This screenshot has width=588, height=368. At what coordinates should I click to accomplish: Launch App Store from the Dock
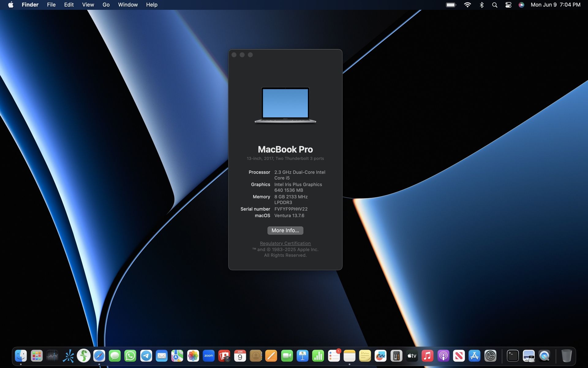point(474,356)
